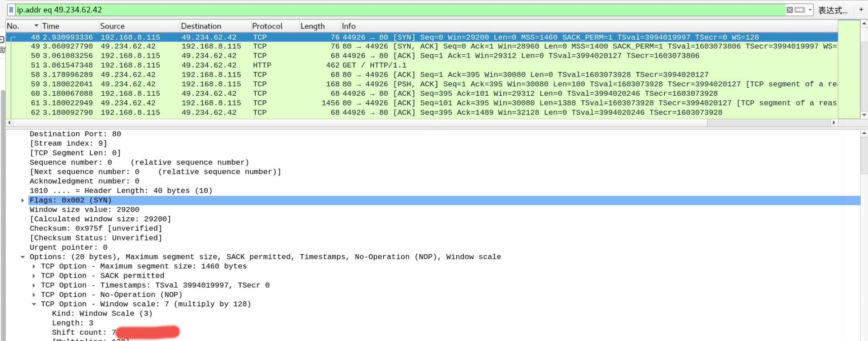The width and height of the screenshot is (868, 341).
Task: Select the TCP Segment Len: 0 line
Action: pos(75,153)
